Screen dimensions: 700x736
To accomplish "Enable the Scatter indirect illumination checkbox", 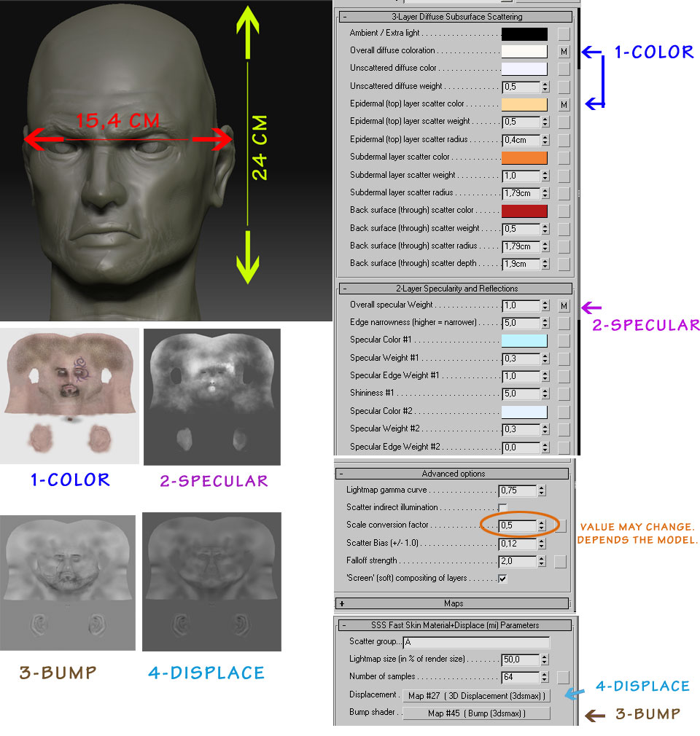I will [x=503, y=507].
